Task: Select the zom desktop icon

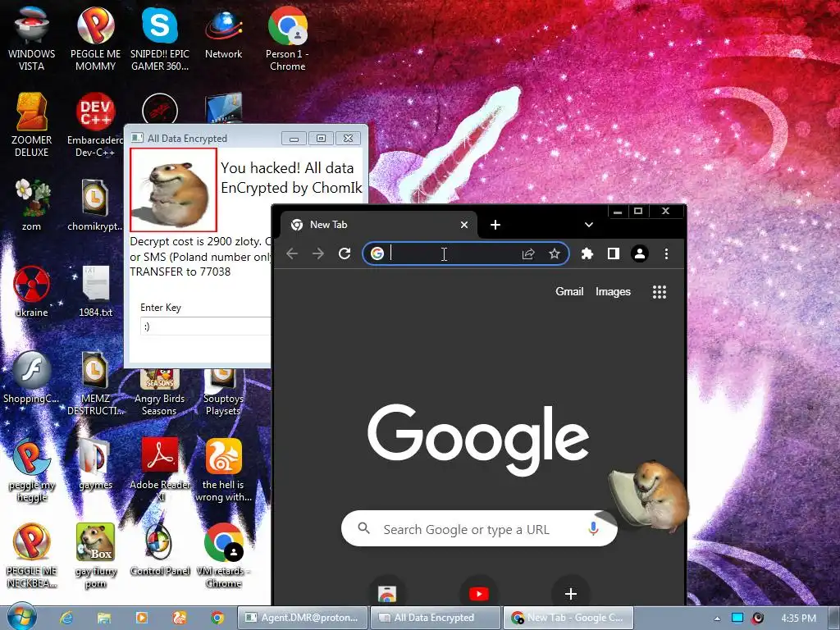Action: pos(31,204)
